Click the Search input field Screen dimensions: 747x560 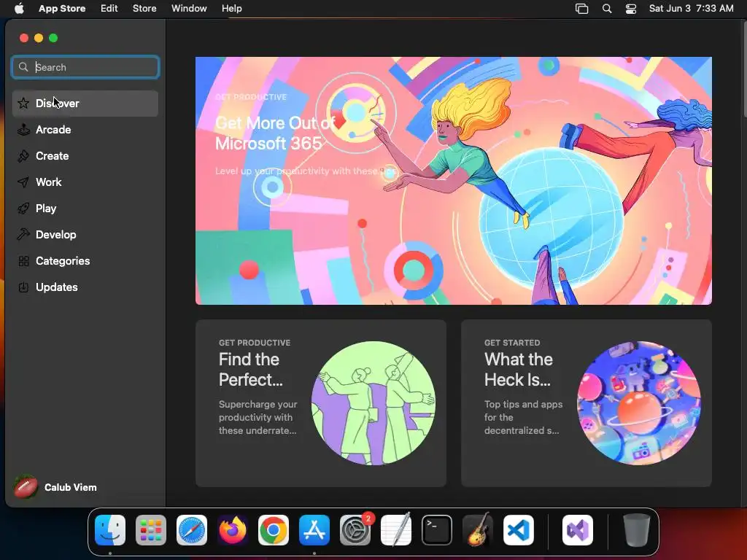85,67
